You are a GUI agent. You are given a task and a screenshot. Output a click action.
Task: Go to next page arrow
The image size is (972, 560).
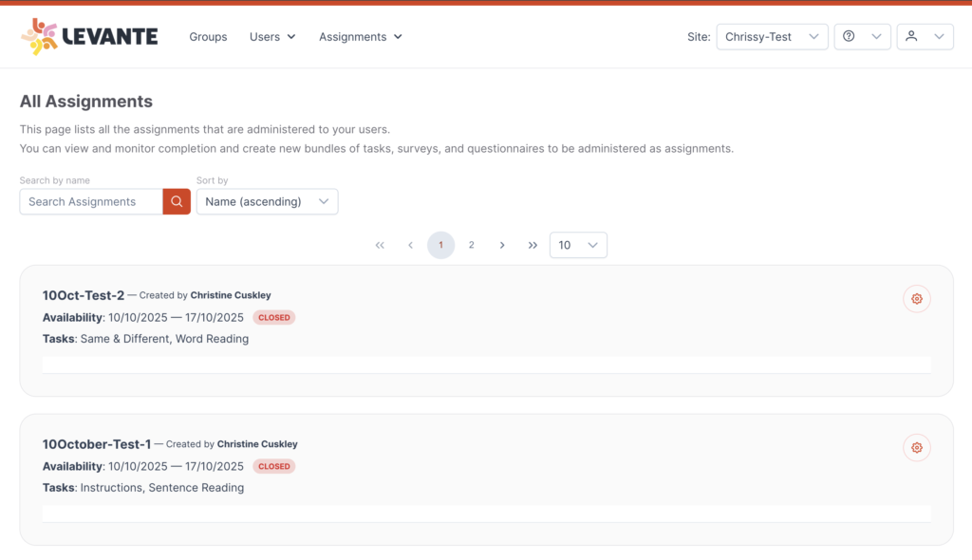[502, 245]
